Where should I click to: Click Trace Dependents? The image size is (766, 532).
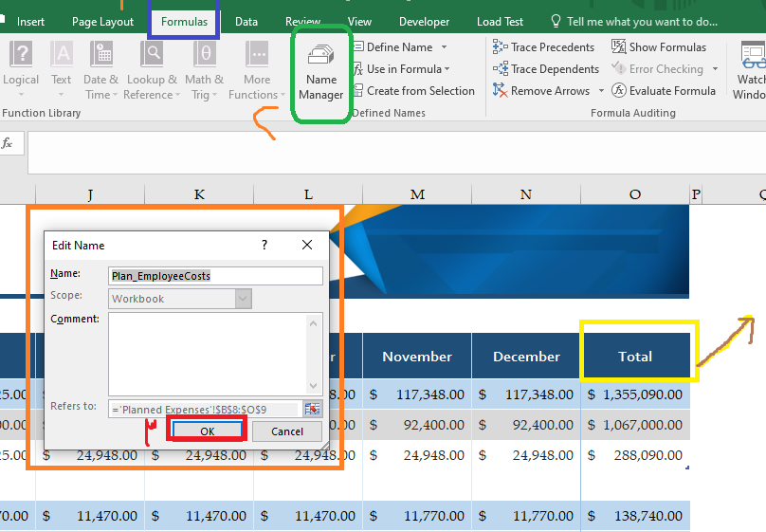(x=546, y=69)
